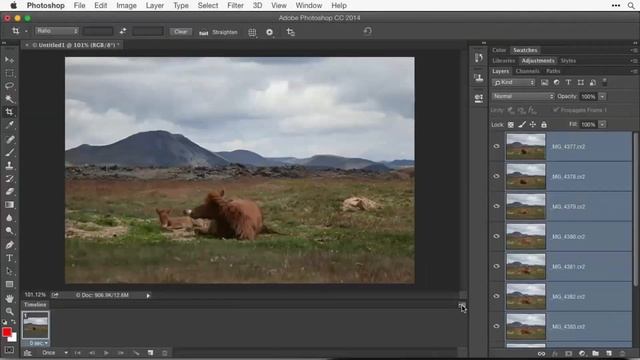Select the Brush tool
Image resolution: width=640 pixels, height=360 pixels.
tap(9, 153)
